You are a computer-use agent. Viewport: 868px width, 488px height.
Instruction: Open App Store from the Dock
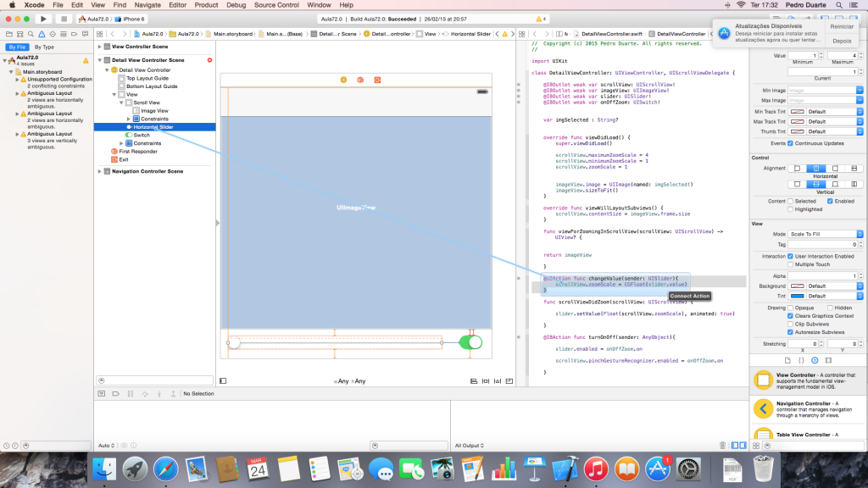coord(657,469)
